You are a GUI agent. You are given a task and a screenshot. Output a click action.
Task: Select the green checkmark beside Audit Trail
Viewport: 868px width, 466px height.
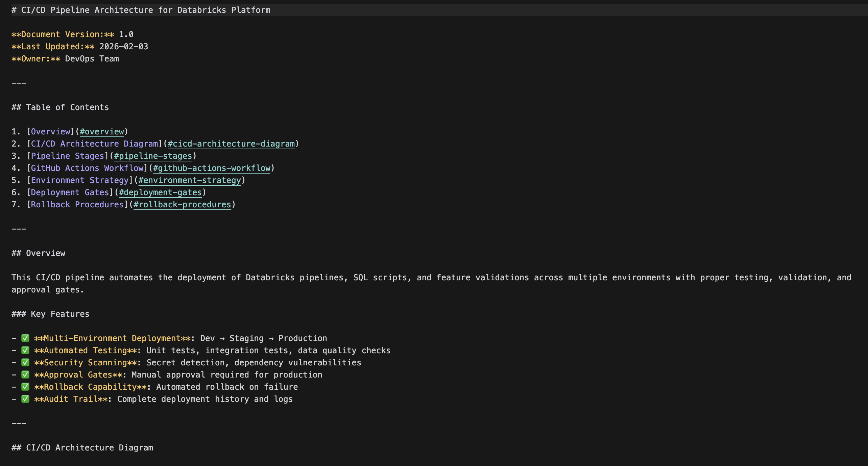point(25,399)
